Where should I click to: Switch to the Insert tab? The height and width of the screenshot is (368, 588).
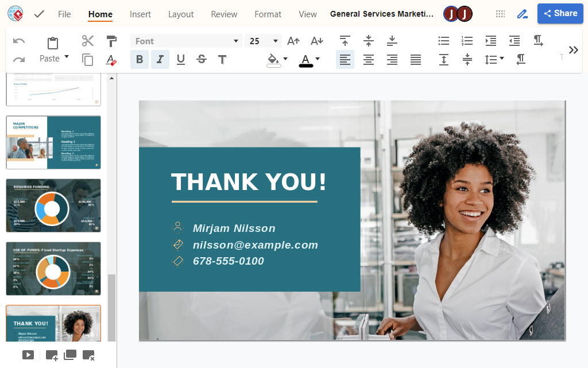click(x=140, y=14)
